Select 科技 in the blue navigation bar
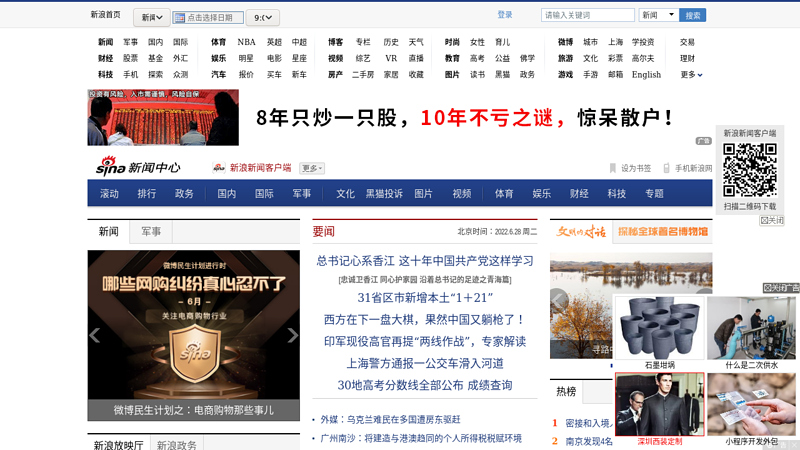The image size is (800, 450). 617,193
